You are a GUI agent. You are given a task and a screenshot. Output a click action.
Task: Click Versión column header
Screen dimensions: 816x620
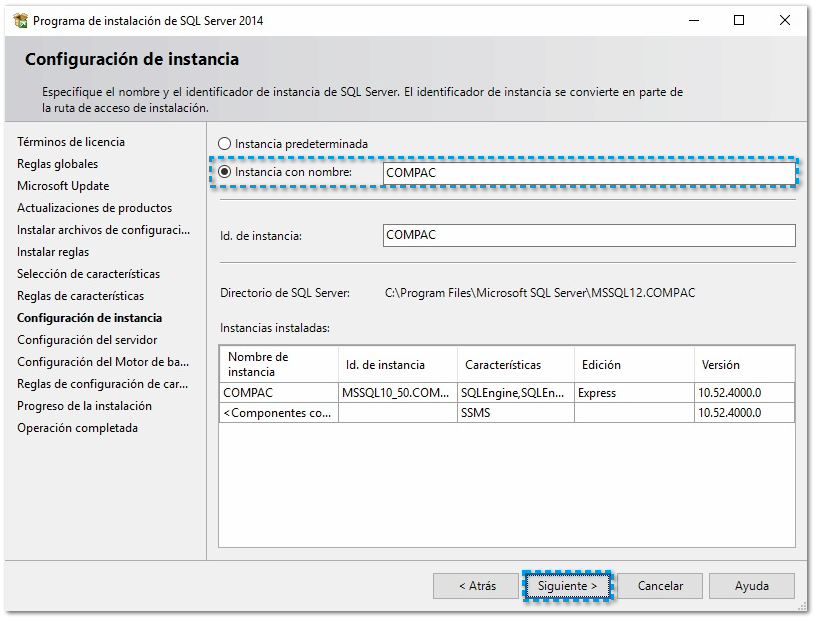click(744, 364)
